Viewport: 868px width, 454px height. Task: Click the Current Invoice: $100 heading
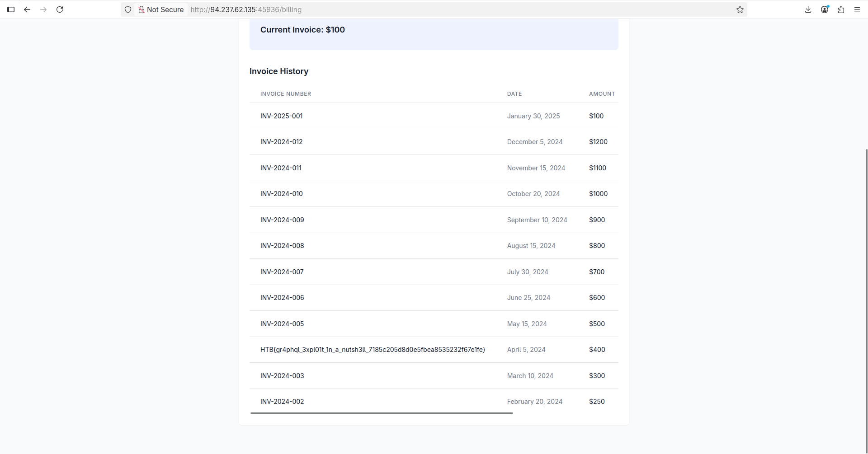[302, 30]
